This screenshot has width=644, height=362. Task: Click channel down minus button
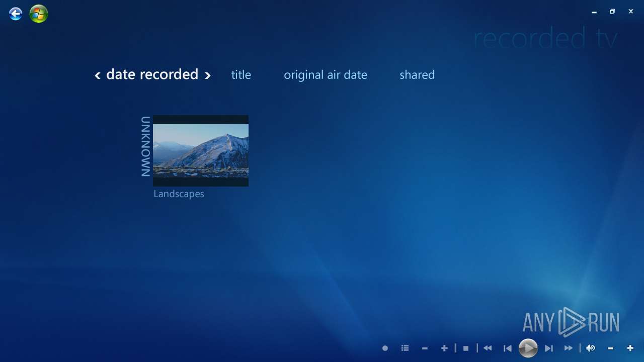coord(425,348)
